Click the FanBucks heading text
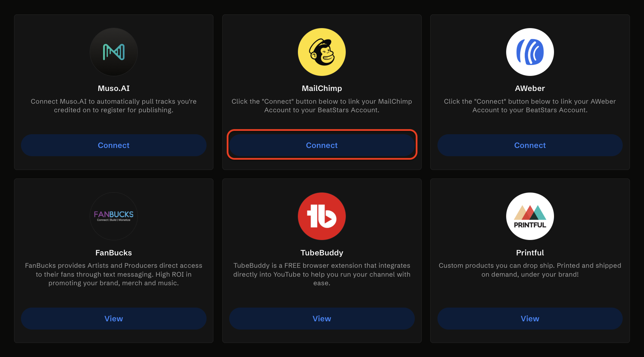 pos(114,253)
